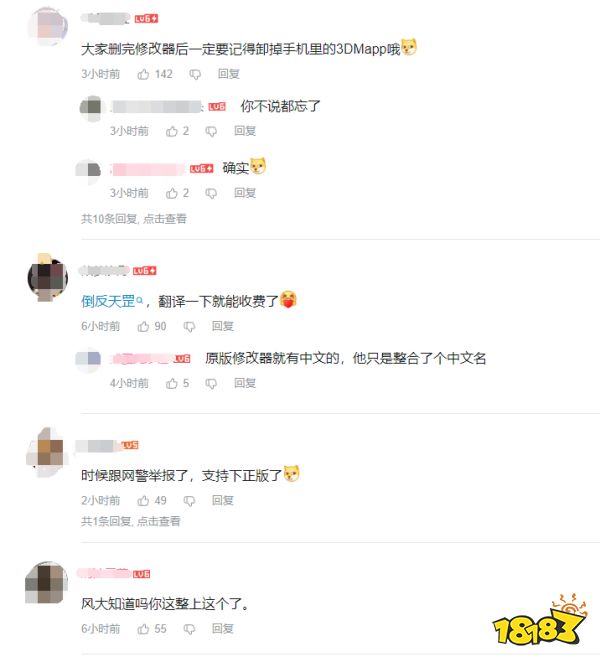
Task: Open avatar of the 倒反天罡 commenter
Action: tap(47, 278)
